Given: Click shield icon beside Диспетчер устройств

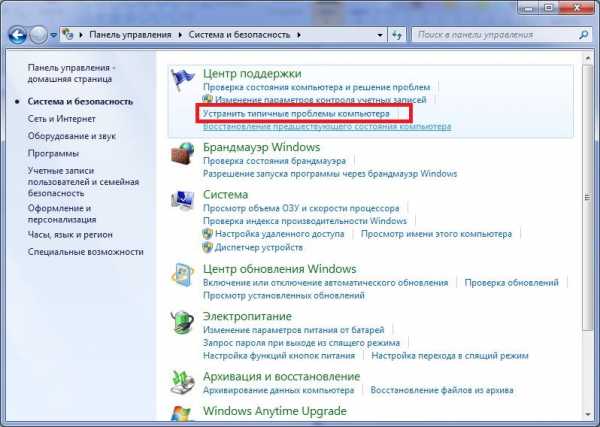Looking at the screenshot, I should (x=207, y=248).
